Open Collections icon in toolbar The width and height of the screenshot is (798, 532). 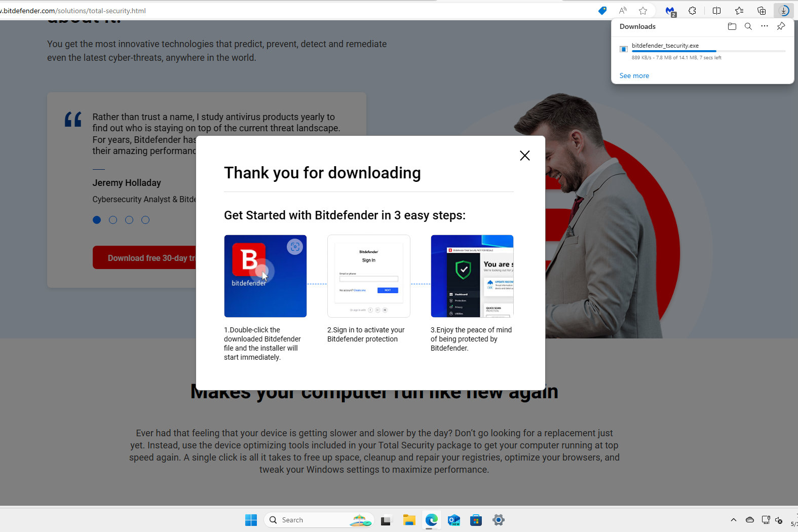tap(762, 11)
